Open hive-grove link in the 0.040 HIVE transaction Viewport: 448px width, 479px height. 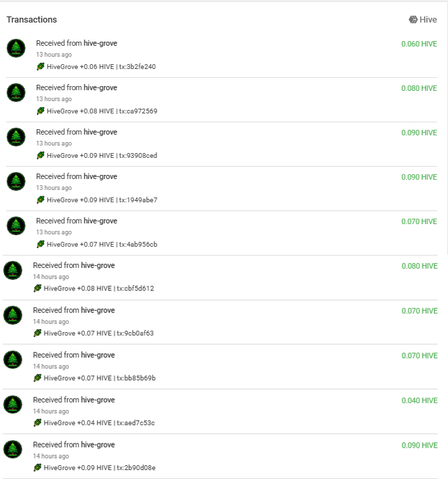pos(98,400)
